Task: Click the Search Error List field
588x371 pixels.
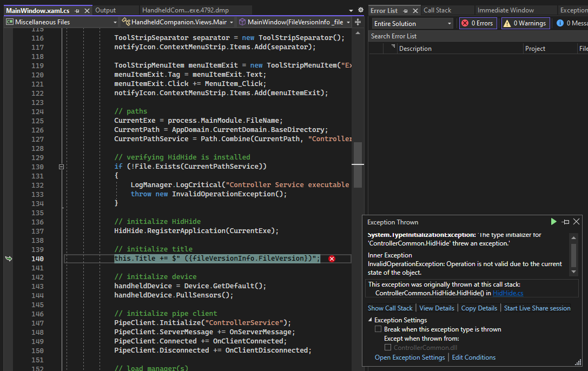Action: tap(476, 36)
